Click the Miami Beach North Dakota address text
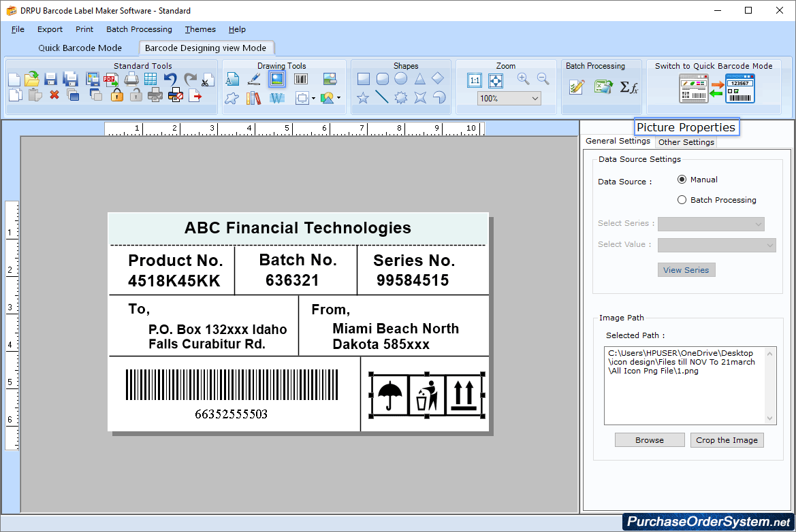Viewport: 796px width, 532px height. pyautogui.click(x=396, y=336)
